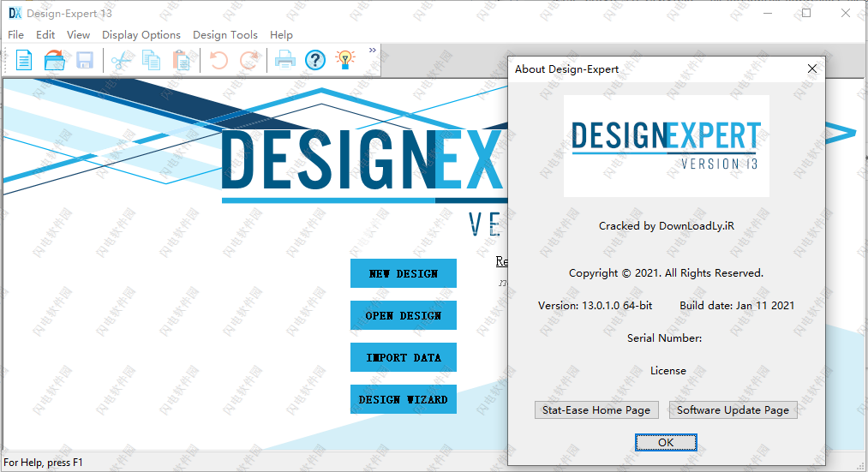Open the File menu

16,35
